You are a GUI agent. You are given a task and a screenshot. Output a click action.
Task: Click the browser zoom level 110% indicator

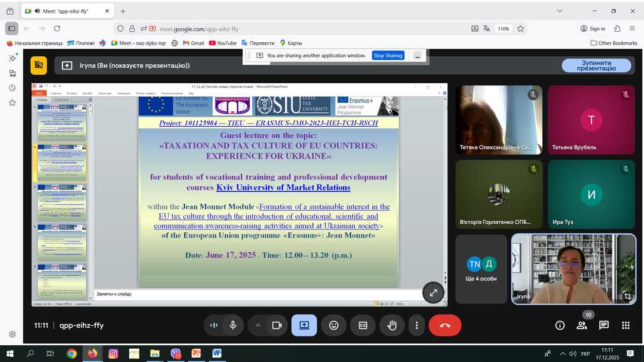pyautogui.click(x=503, y=28)
